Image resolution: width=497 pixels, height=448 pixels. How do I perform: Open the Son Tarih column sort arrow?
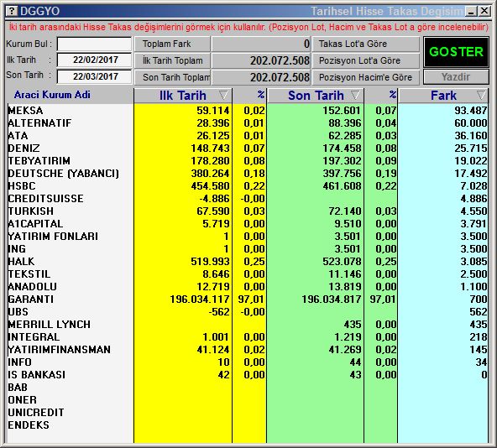[355, 95]
